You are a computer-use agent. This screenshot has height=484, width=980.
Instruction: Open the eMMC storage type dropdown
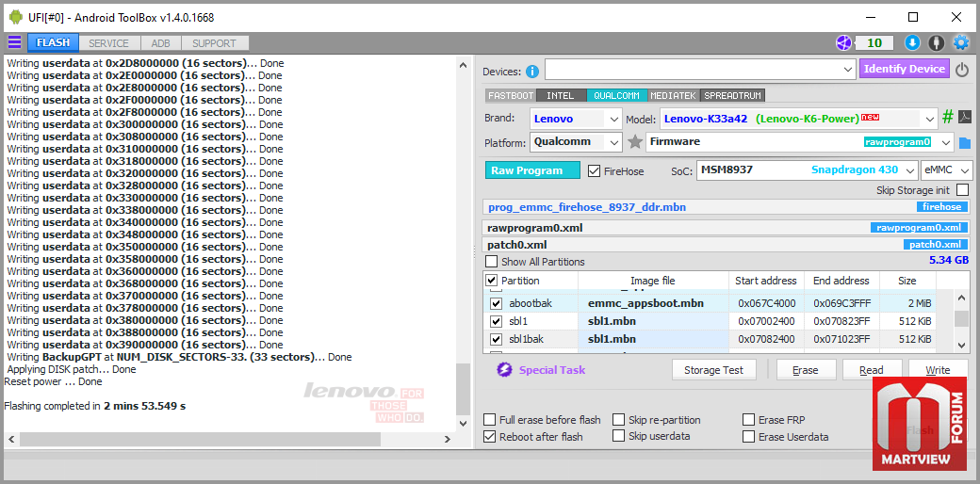[947, 169]
